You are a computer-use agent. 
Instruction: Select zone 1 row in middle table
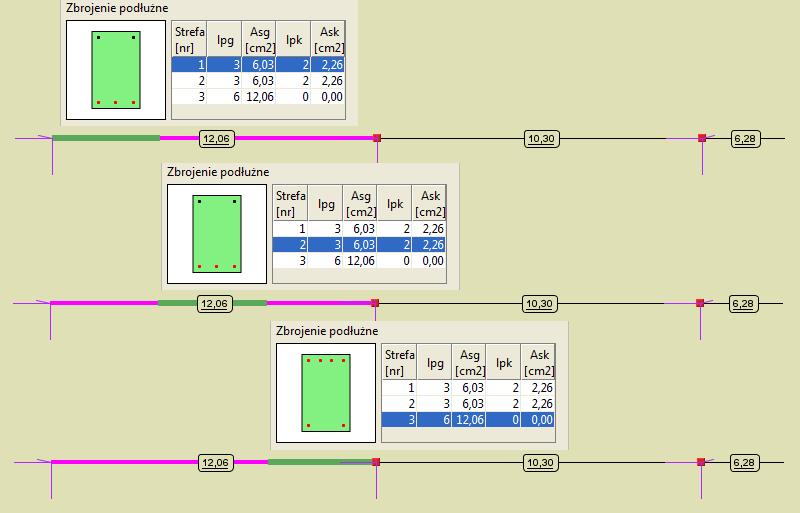[359, 228]
